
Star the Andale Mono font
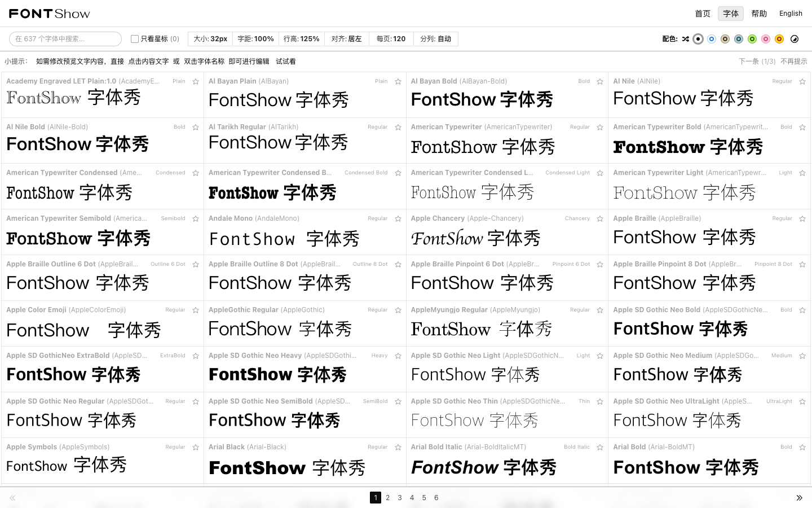tap(398, 218)
